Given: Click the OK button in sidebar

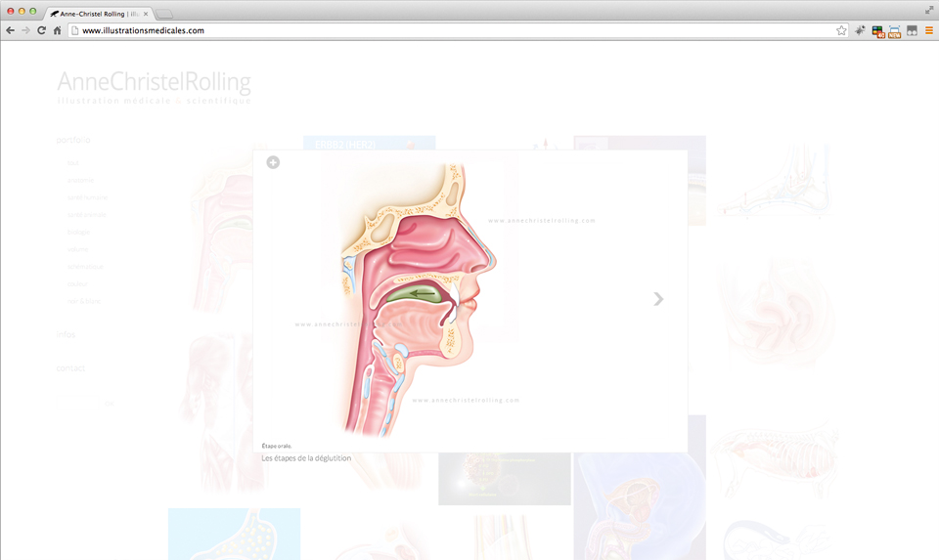Looking at the screenshot, I should (x=109, y=404).
